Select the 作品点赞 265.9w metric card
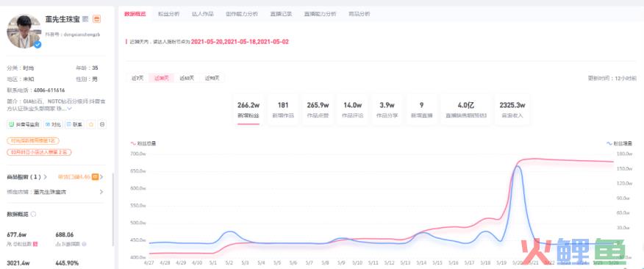The image size is (644, 269). (x=318, y=110)
